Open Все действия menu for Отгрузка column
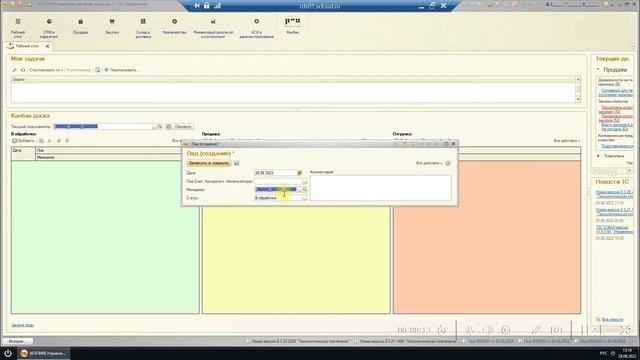Viewport: 640px width, 360px height. (x=567, y=141)
